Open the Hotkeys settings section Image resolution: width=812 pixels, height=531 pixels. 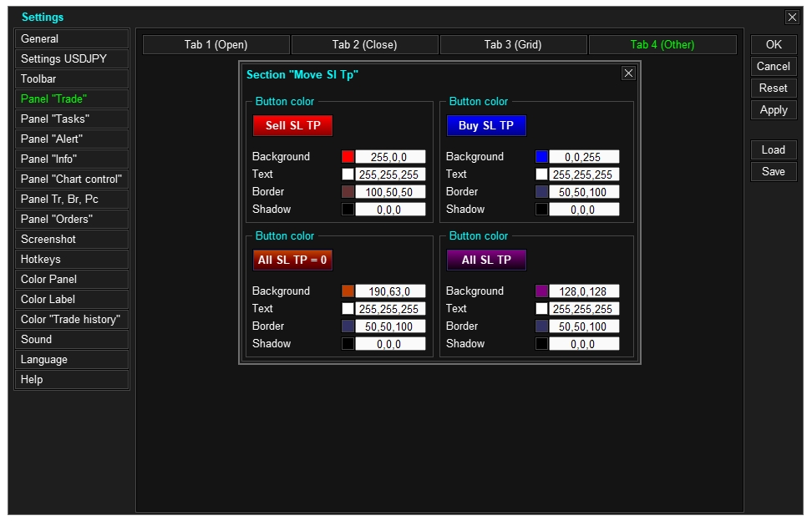(72, 260)
